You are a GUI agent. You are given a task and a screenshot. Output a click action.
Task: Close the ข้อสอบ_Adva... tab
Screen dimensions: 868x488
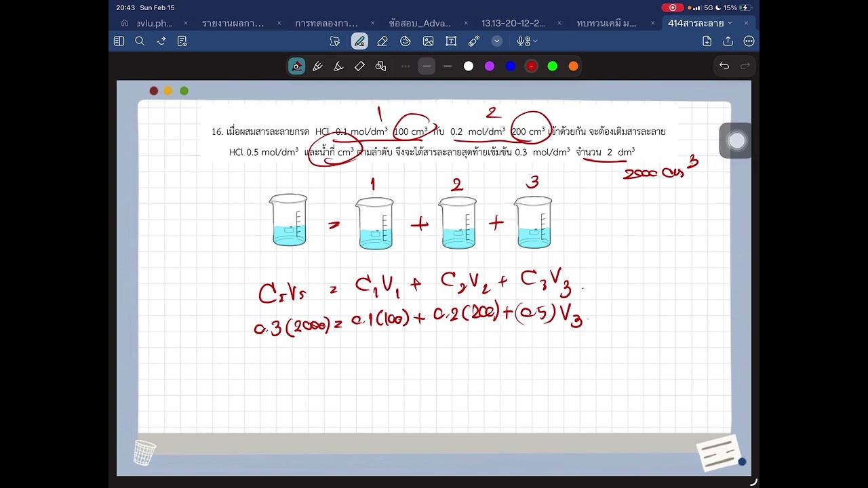466,23
